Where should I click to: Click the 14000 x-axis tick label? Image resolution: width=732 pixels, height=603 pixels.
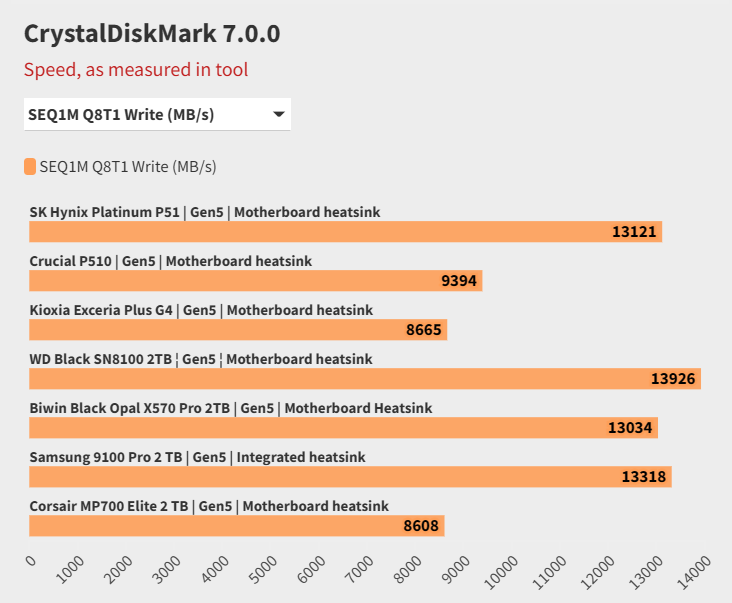point(695,572)
